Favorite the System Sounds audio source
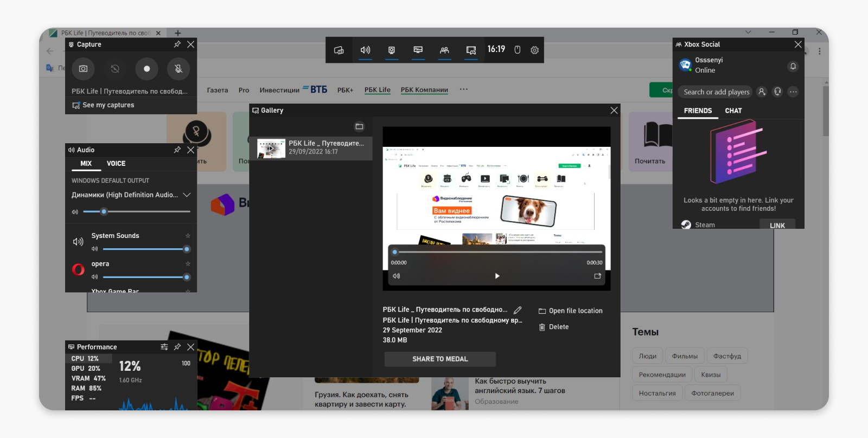The width and height of the screenshot is (868, 438). (x=188, y=236)
